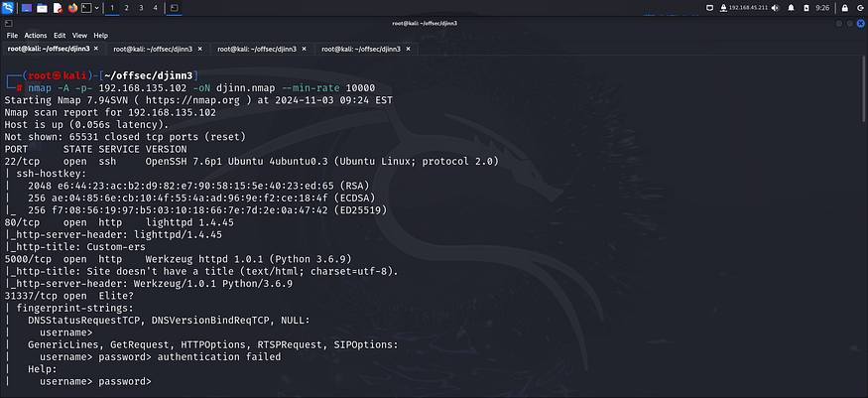This screenshot has width=868, height=398.
Task: Open the Edit menu
Action: (x=60, y=36)
